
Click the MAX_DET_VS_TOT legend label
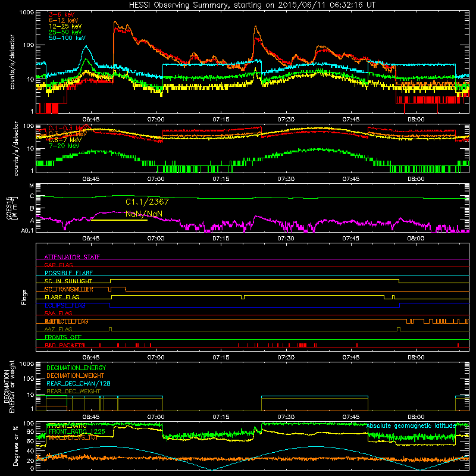[73, 438]
